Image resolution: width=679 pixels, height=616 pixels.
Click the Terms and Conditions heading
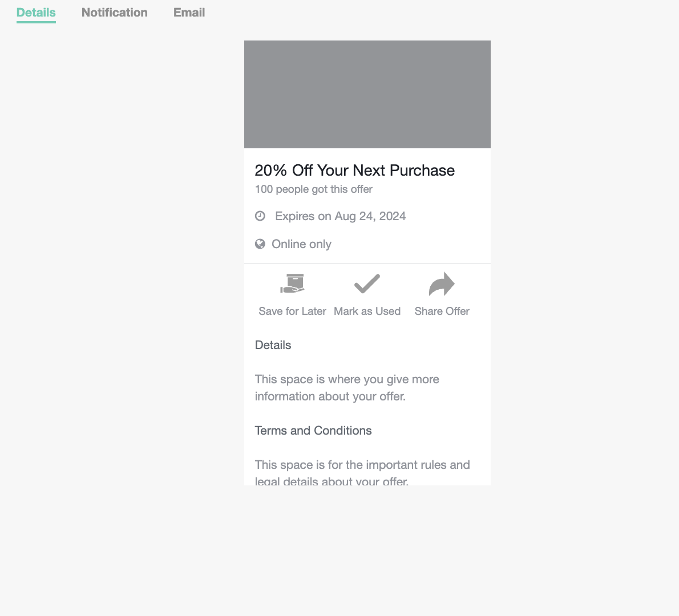313,430
